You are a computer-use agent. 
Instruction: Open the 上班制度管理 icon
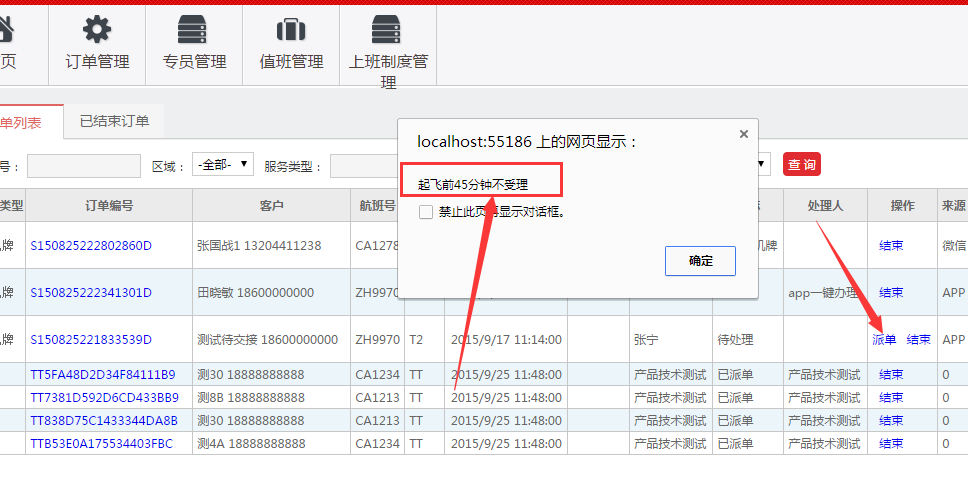click(x=387, y=29)
